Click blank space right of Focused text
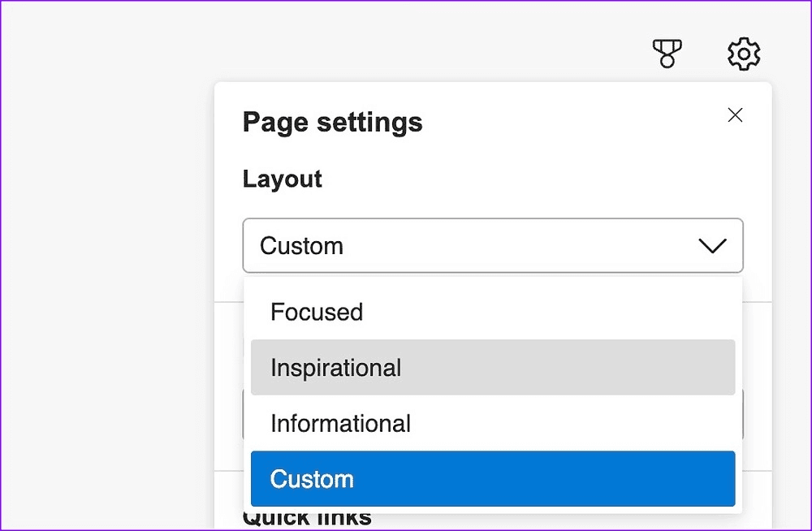812x531 pixels. [552, 312]
